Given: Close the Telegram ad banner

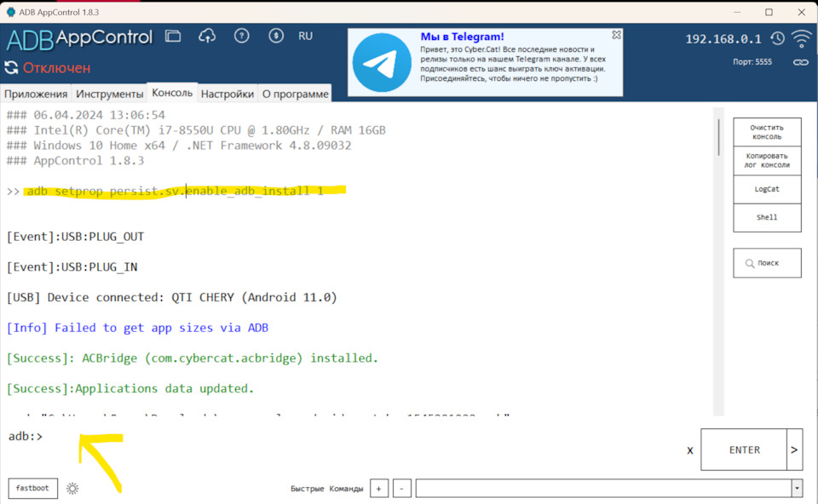Looking at the screenshot, I should [616, 35].
